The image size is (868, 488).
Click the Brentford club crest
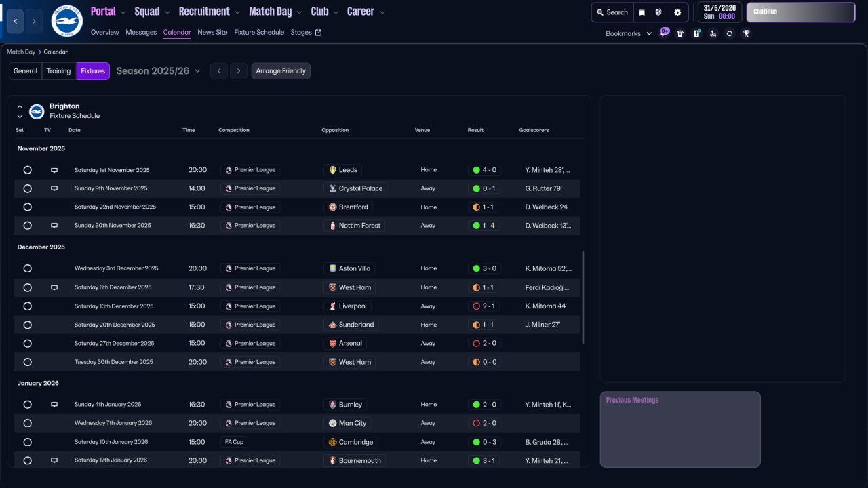click(x=332, y=207)
